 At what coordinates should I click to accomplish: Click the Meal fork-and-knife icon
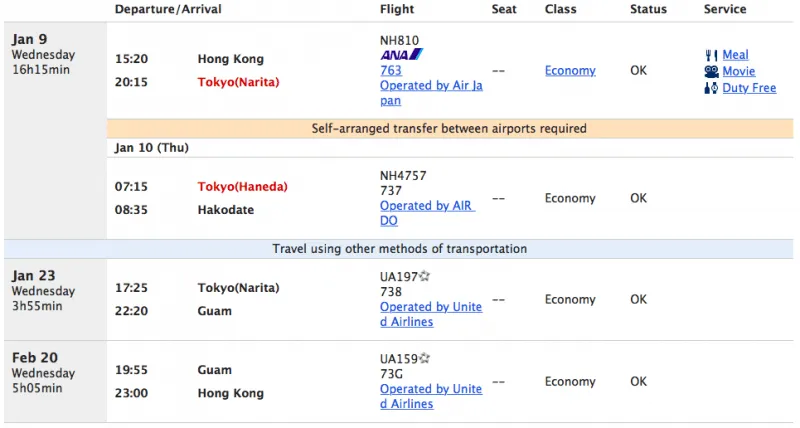pos(711,55)
